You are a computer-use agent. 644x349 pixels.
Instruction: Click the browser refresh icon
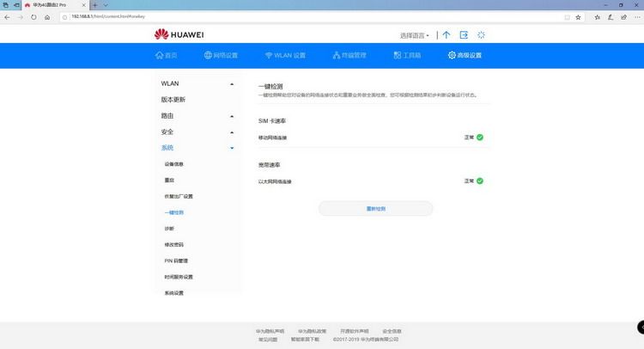[x=33, y=17]
